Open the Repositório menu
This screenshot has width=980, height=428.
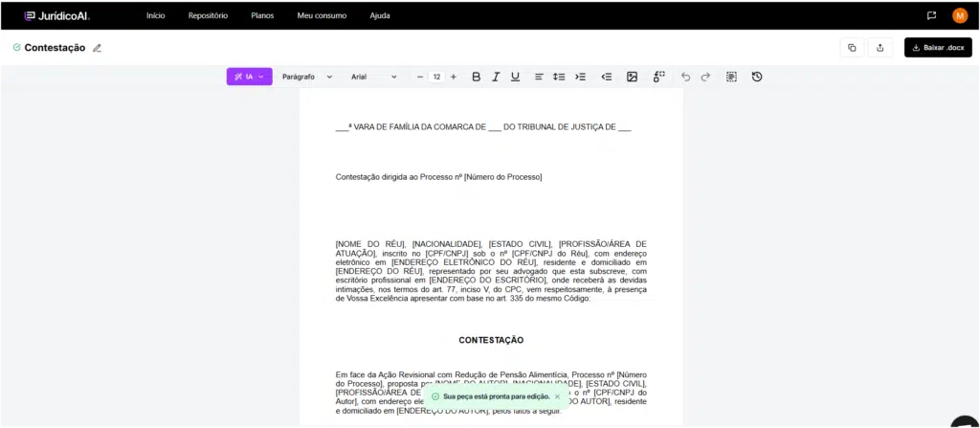208,15
